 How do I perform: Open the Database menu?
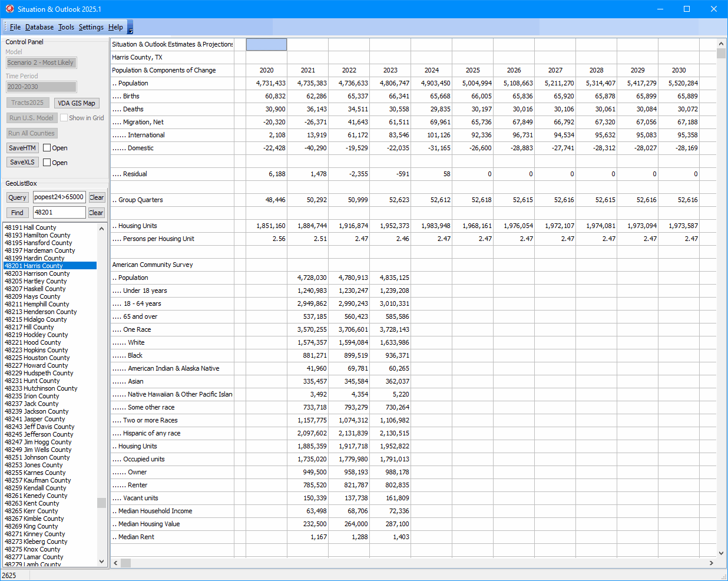coord(39,27)
